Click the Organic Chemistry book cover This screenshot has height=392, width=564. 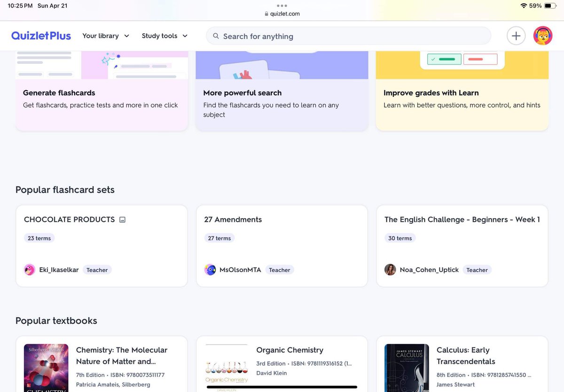coord(227,368)
